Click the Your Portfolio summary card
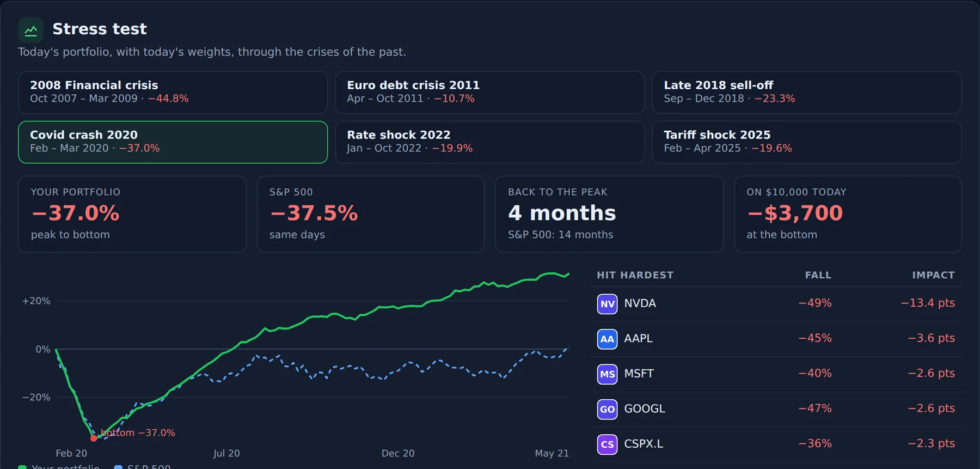The height and width of the screenshot is (469, 980). coord(132,214)
